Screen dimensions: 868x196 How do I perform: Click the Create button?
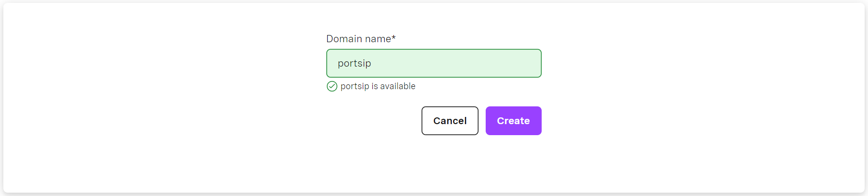[513, 121]
